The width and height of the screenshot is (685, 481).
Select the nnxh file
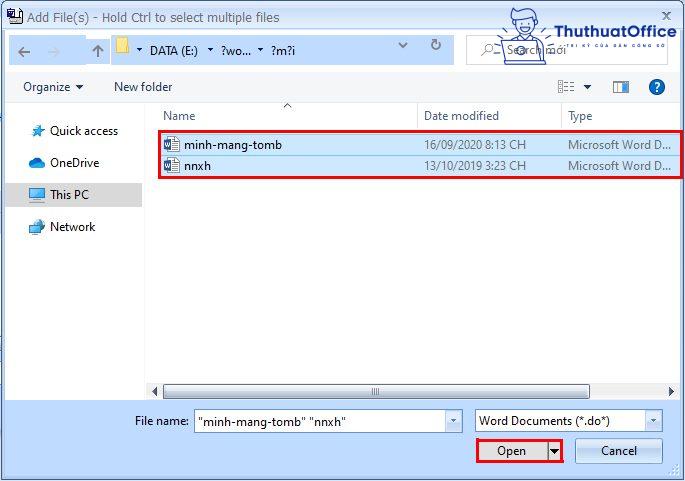pyautogui.click(x=197, y=166)
